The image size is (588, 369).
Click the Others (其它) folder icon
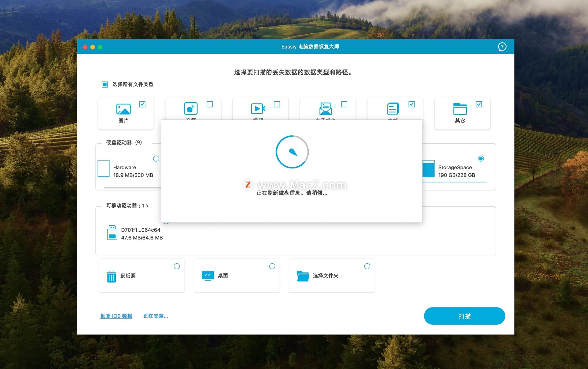[460, 109]
